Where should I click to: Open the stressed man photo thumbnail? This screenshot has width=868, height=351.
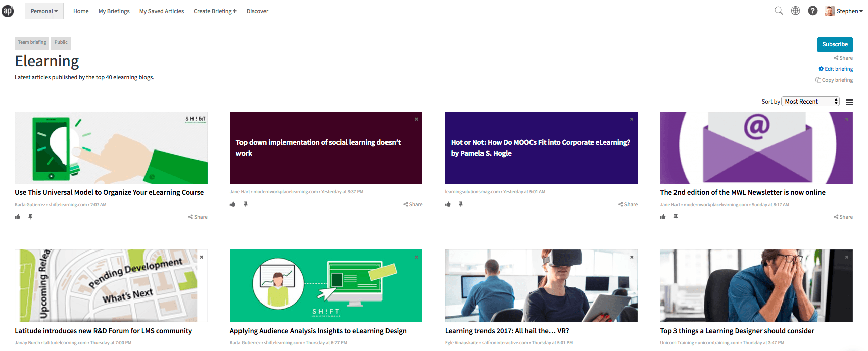pyautogui.click(x=756, y=286)
